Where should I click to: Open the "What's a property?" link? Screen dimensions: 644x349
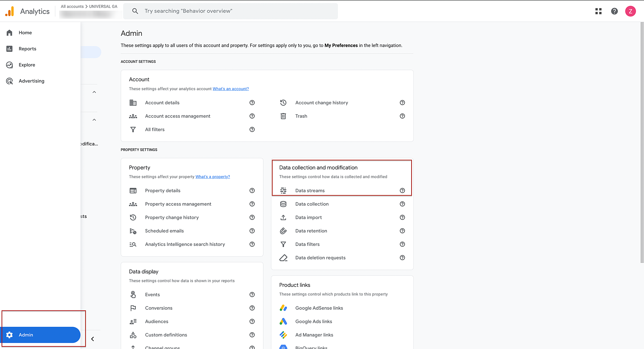pyautogui.click(x=213, y=177)
